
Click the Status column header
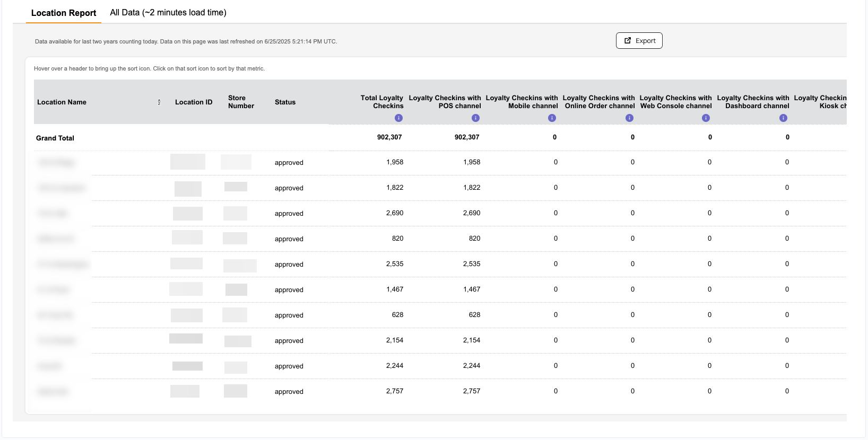point(285,102)
